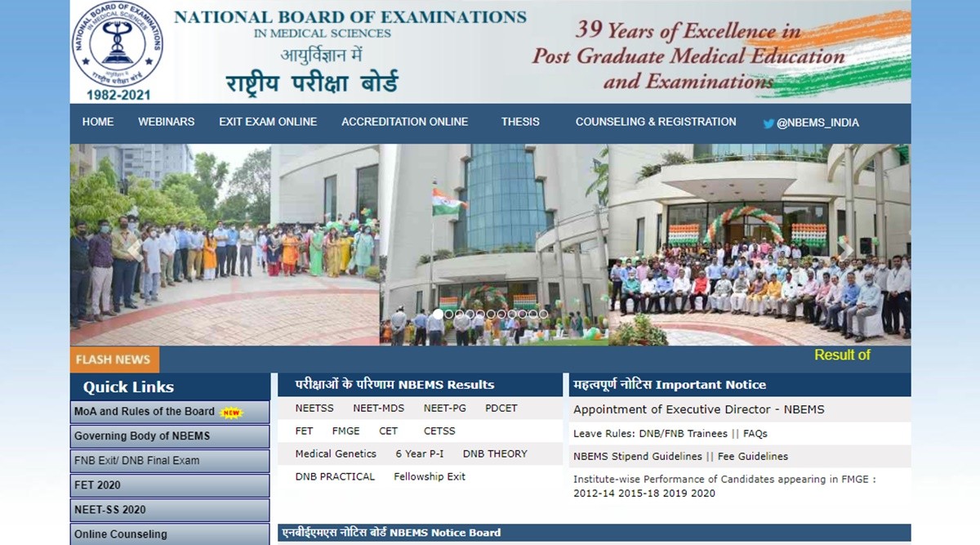Go to EXIT EXAM ONLINE page
This screenshot has width=980, height=545.
click(268, 122)
